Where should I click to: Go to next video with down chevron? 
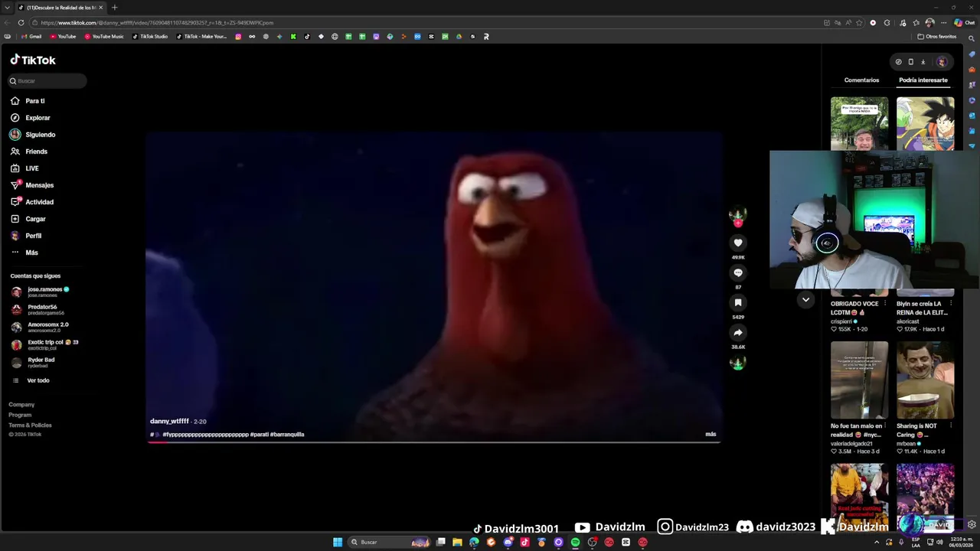pyautogui.click(x=805, y=300)
